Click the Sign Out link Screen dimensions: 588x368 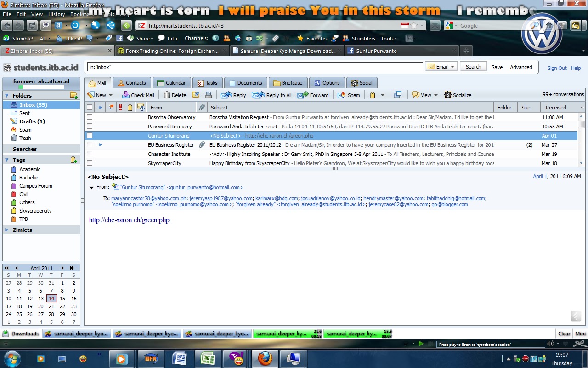click(557, 68)
